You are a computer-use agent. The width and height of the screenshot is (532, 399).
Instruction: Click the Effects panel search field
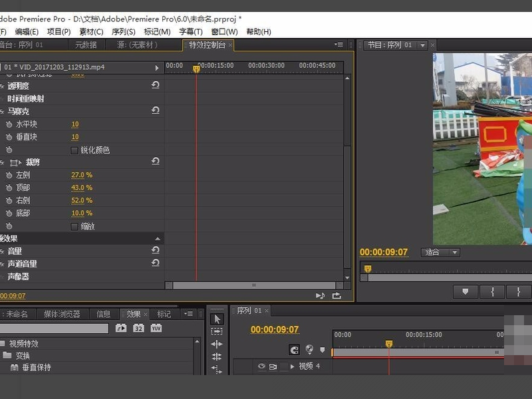coord(55,328)
